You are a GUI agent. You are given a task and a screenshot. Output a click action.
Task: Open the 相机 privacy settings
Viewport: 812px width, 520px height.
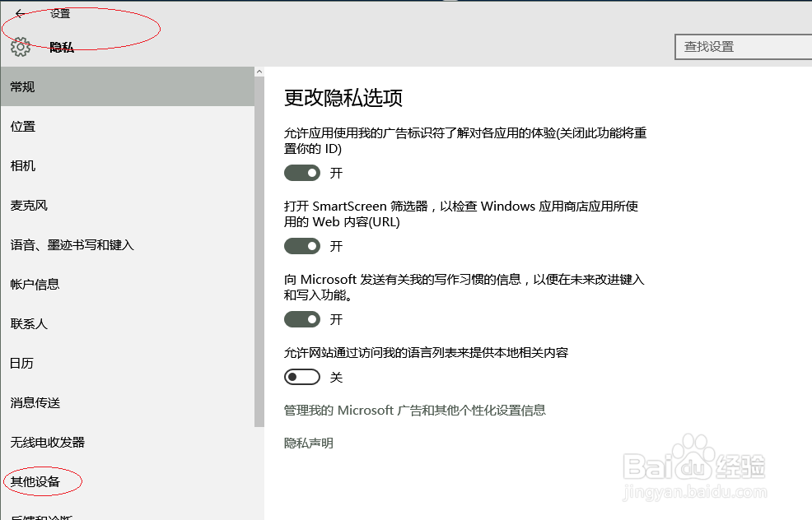click(x=128, y=165)
